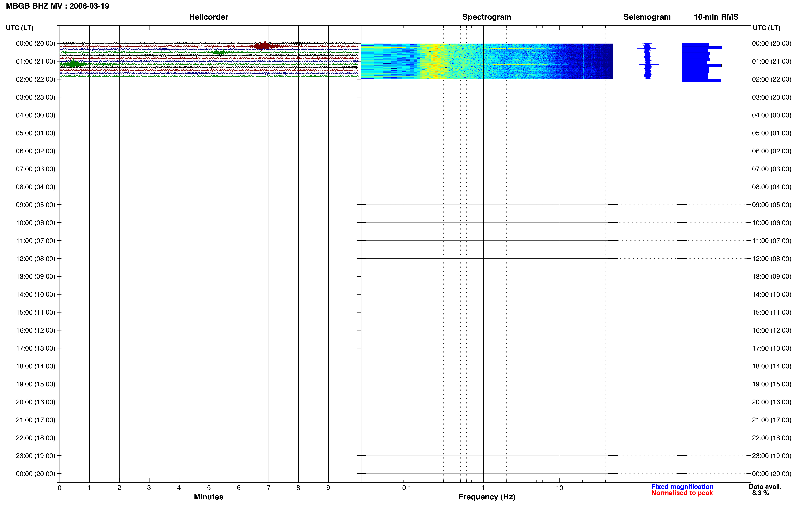Click the blue seismogram trace
The width and height of the screenshot is (812, 508).
648,61
